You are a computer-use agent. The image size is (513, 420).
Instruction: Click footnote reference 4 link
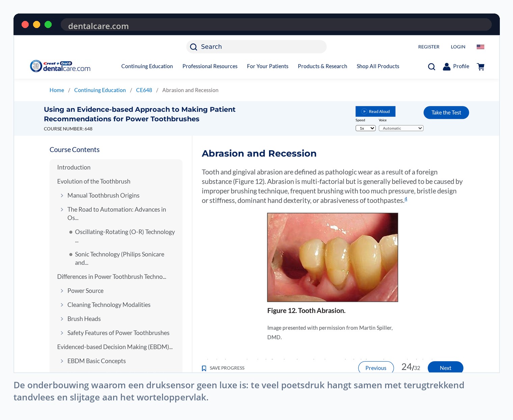tap(406, 199)
